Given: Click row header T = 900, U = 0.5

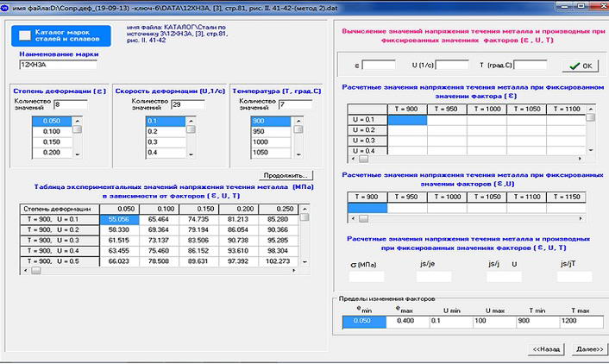Looking at the screenshot, I should (60, 261).
